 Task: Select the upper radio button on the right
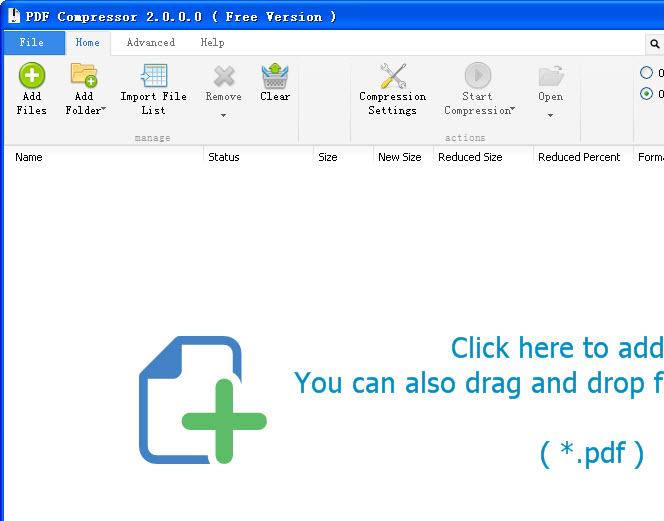pos(646,73)
